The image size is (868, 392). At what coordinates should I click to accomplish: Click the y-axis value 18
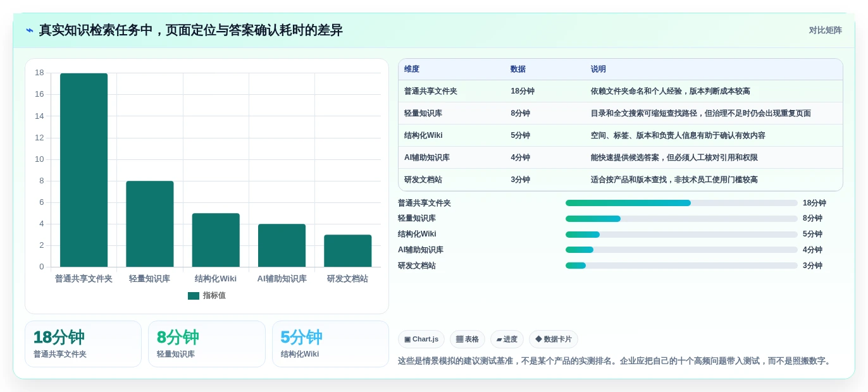(39, 73)
